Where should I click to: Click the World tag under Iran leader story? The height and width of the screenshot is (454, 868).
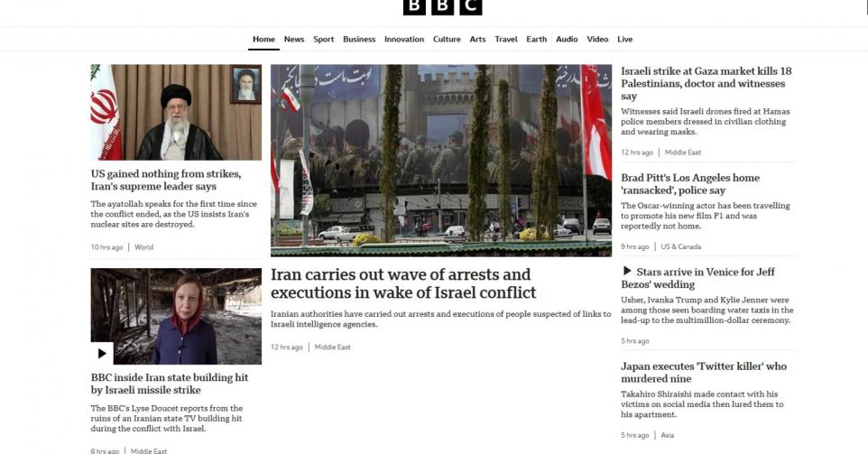[x=144, y=247]
